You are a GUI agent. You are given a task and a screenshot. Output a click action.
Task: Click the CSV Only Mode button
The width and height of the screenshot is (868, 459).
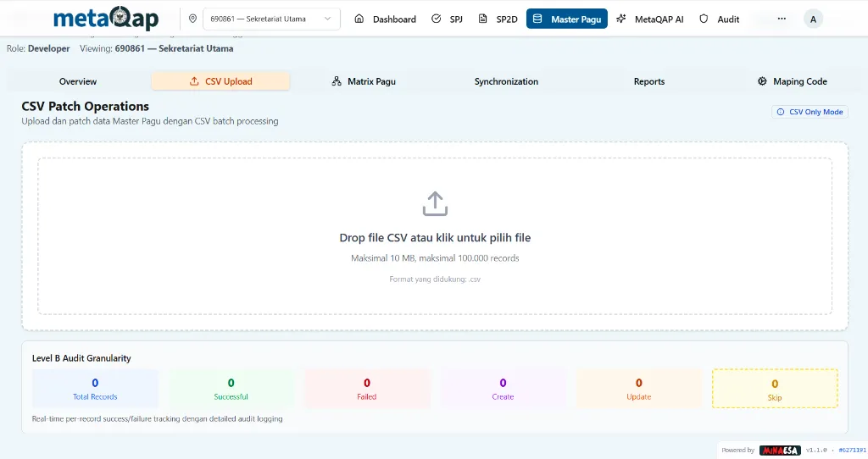810,112
